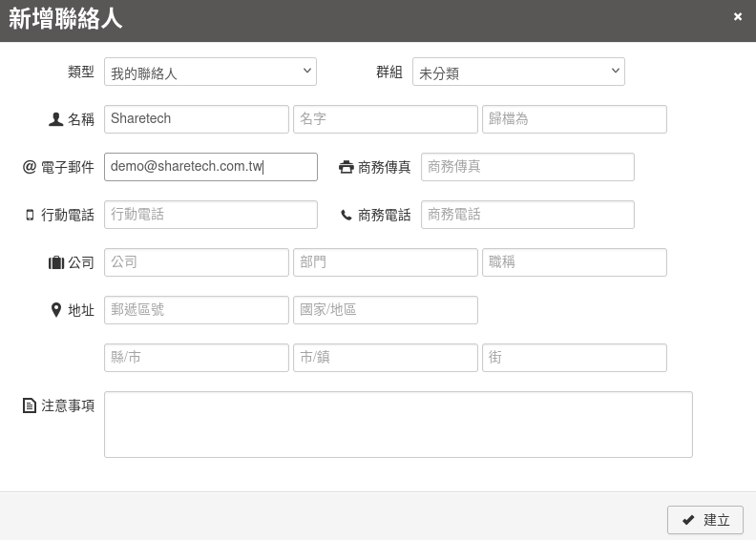Screen dimensions: 756x540
Task: Click the notes document icon
Action: 30,405
